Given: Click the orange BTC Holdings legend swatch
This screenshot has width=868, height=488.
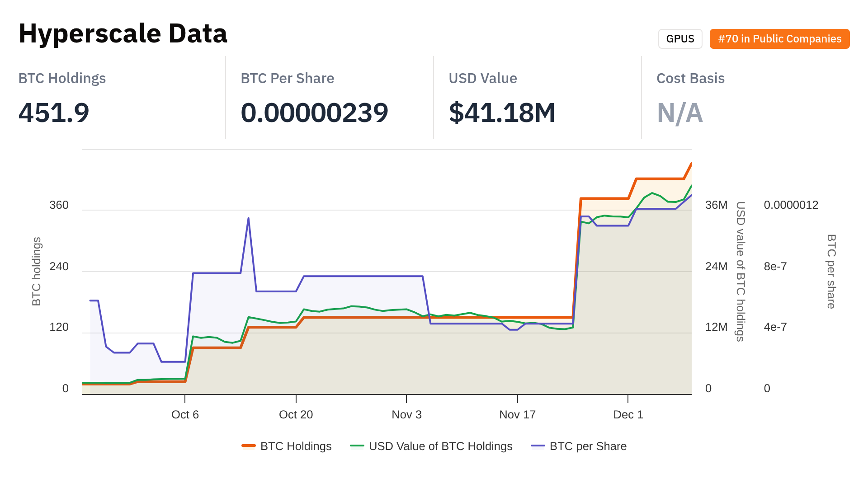Looking at the screenshot, I should pyautogui.click(x=249, y=446).
